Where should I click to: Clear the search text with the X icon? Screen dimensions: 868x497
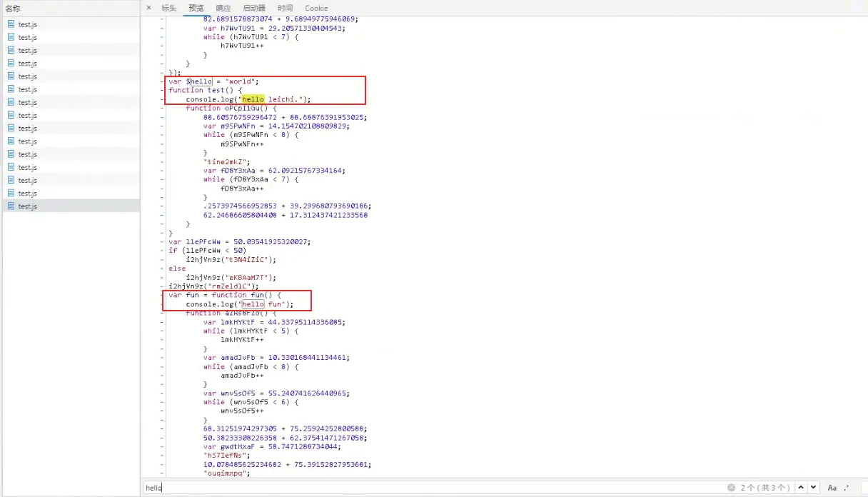(731, 488)
